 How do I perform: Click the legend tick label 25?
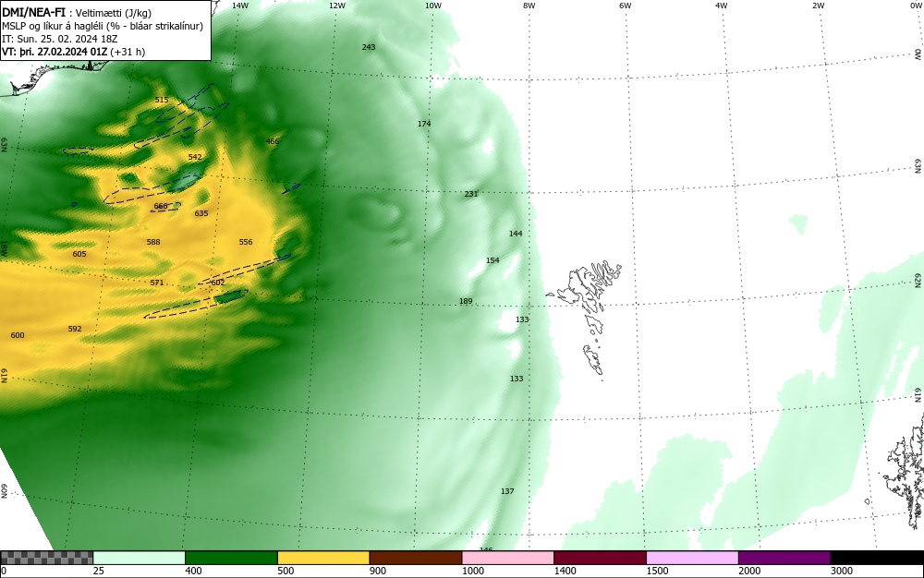coord(99,571)
